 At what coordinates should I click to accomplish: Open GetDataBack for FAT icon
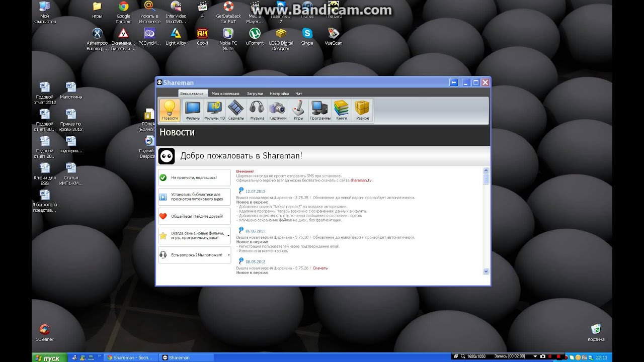coord(228,13)
